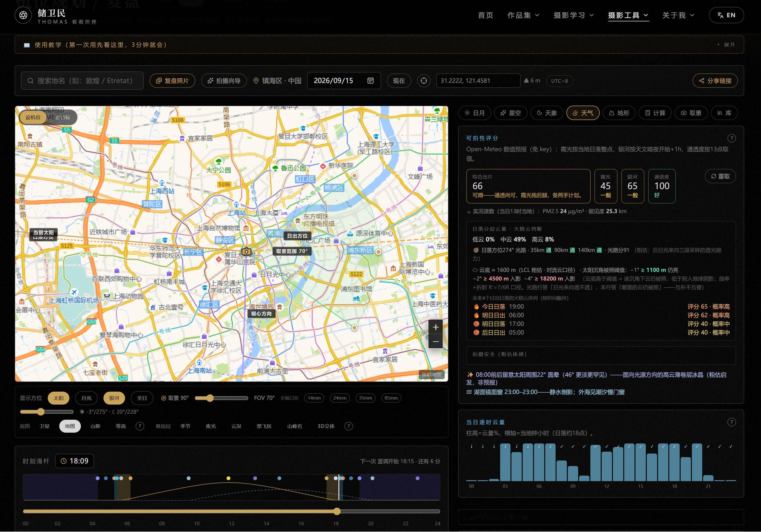Viewport: 761px width, 532px height.
Task: Open the 地形 tab
Action: (x=619, y=113)
